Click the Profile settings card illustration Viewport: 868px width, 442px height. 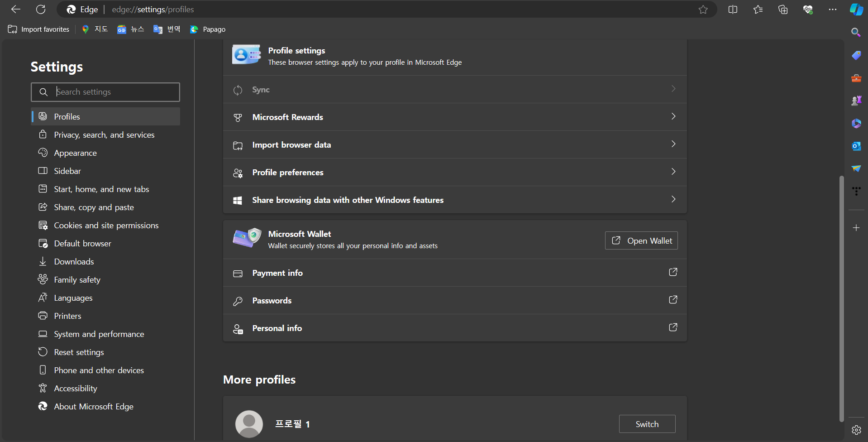pos(247,54)
